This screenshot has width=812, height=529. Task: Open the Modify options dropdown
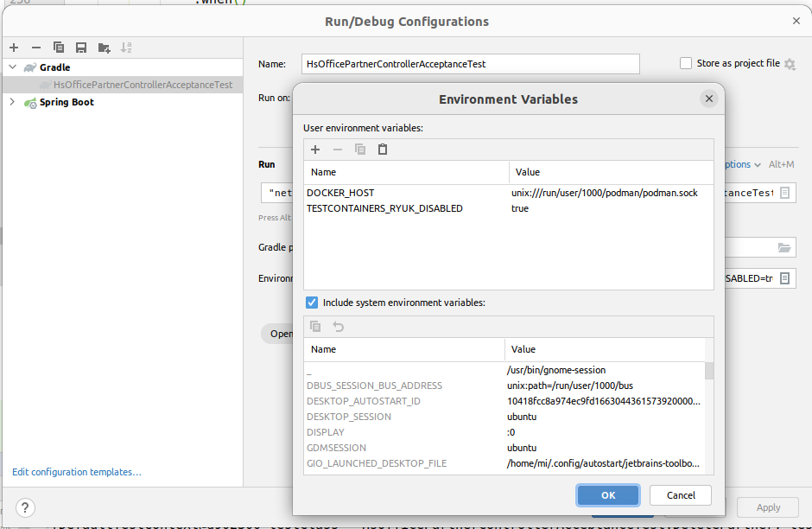pos(743,164)
